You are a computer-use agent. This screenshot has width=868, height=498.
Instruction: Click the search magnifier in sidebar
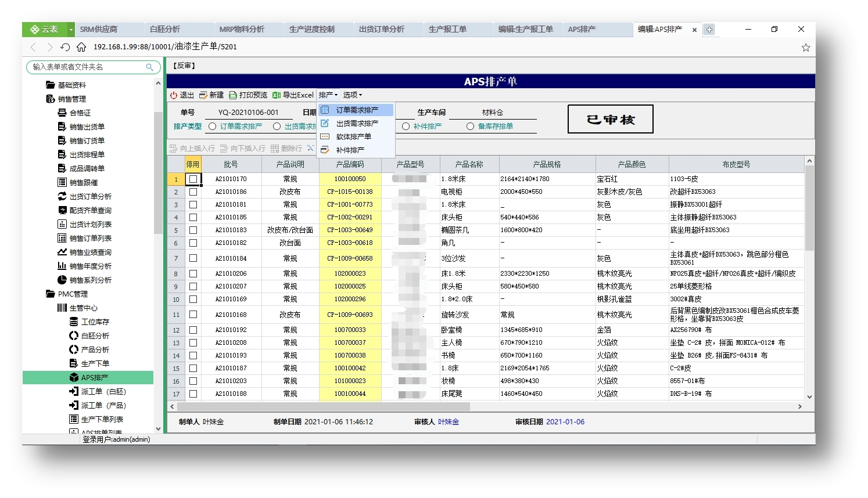click(150, 67)
